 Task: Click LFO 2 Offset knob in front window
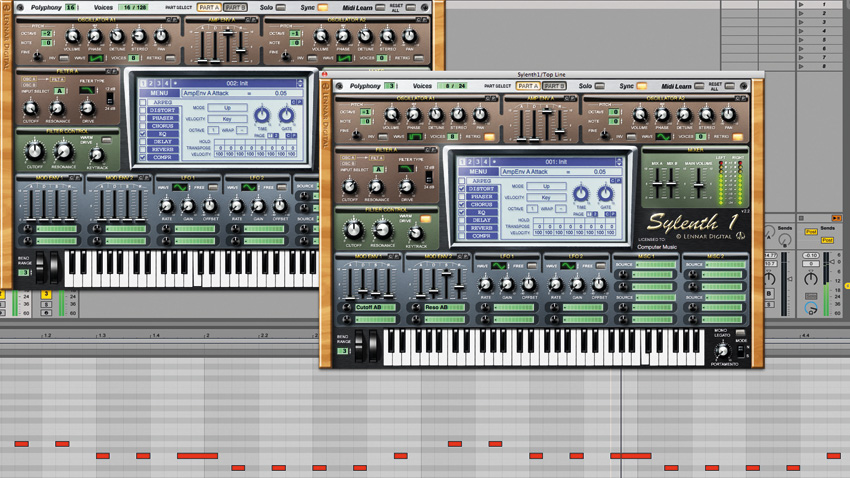598,284
